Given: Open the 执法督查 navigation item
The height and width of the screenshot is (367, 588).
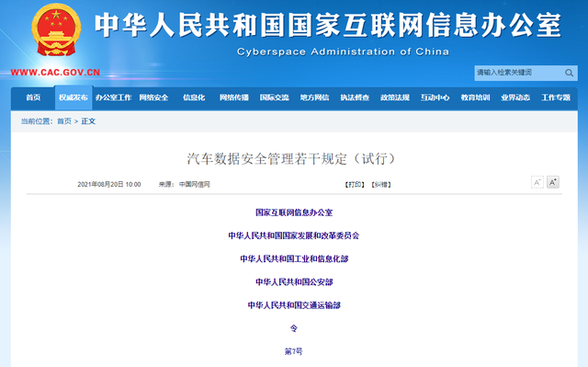Looking at the screenshot, I should pyautogui.click(x=355, y=97).
